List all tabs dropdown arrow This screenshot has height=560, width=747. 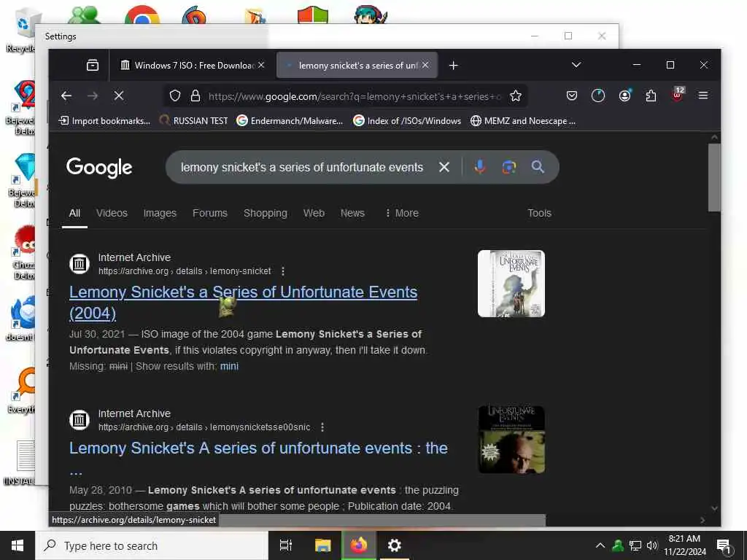click(576, 65)
